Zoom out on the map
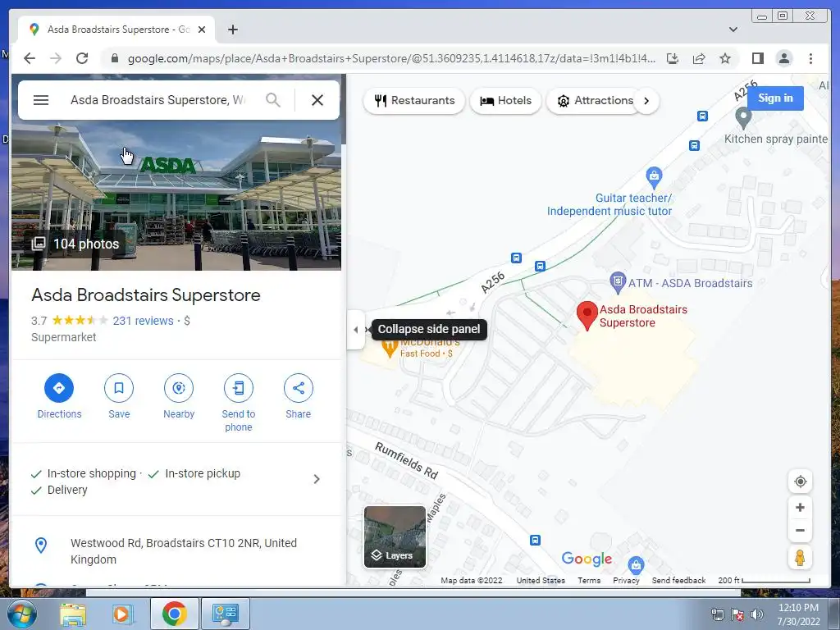The image size is (840, 630). [800, 531]
